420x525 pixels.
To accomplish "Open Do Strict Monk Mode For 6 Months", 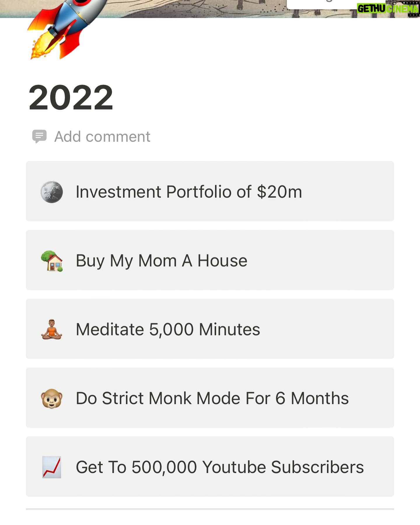I will click(212, 398).
